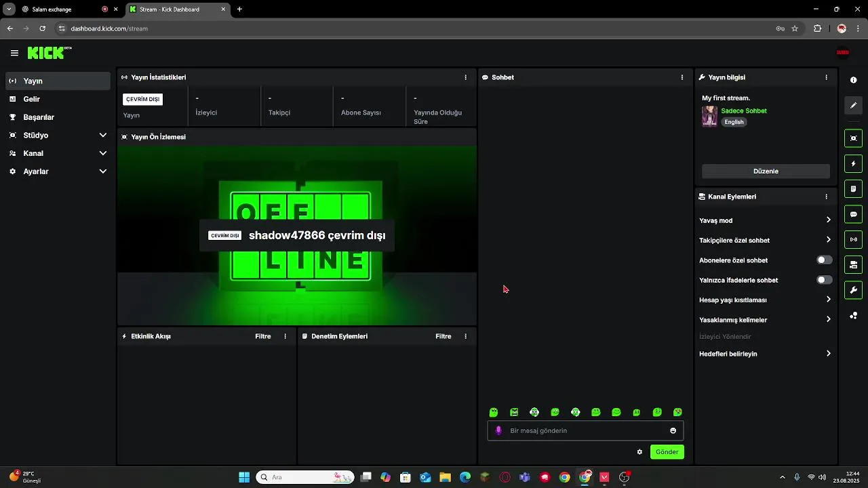Open Takipçilere özel sohbet options arrow

tap(828, 240)
